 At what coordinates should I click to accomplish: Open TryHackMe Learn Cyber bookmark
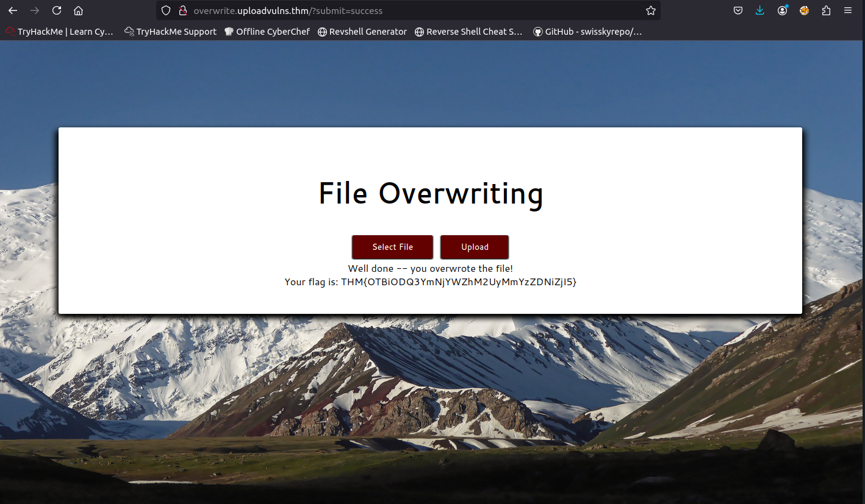point(60,32)
